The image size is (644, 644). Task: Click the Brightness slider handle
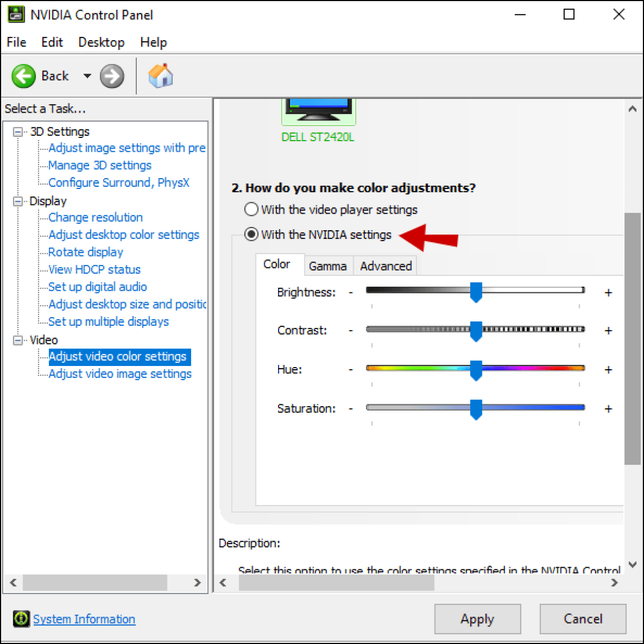(477, 292)
